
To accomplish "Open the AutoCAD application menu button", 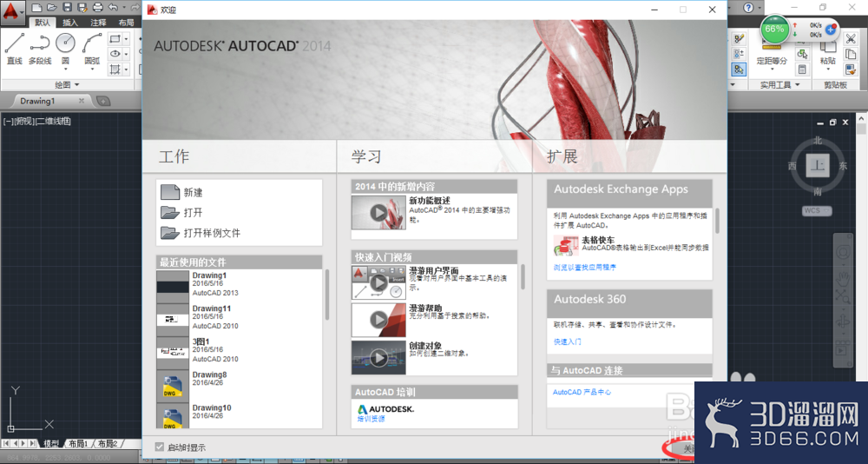I will coord(13,11).
